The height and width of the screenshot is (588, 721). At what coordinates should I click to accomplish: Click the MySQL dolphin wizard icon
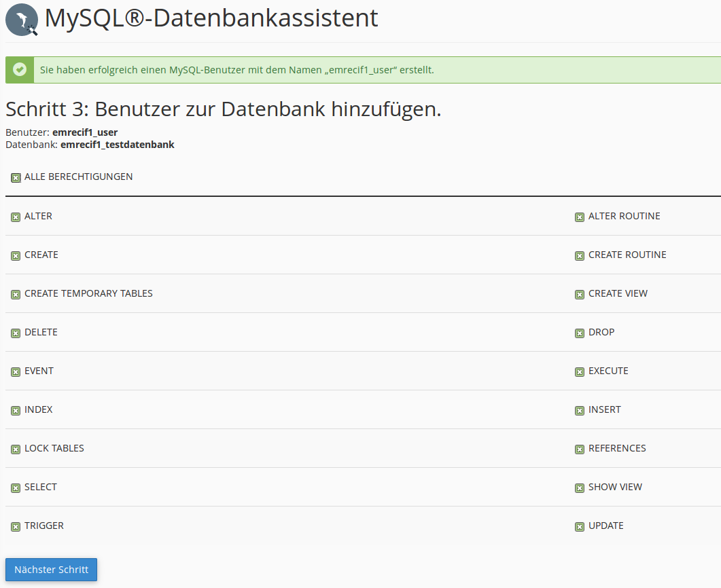22,20
